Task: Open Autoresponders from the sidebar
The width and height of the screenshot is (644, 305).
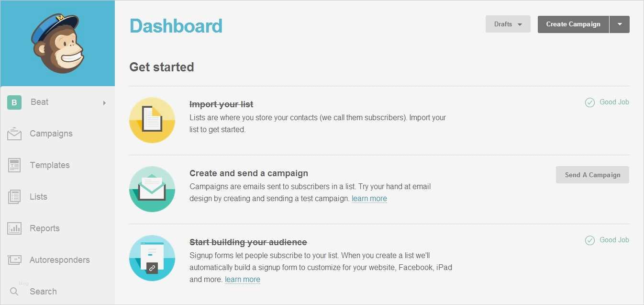Action: pos(14,260)
